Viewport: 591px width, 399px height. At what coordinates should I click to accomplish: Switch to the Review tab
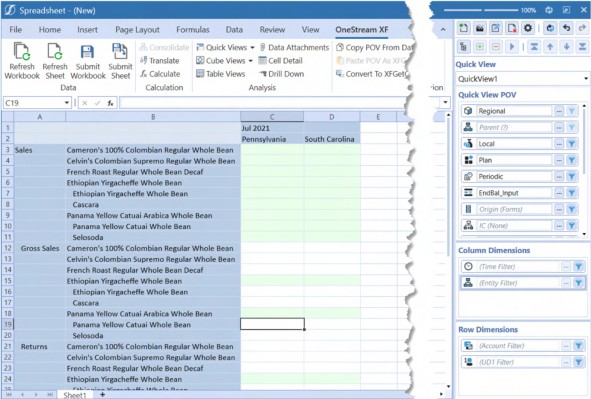tap(272, 29)
